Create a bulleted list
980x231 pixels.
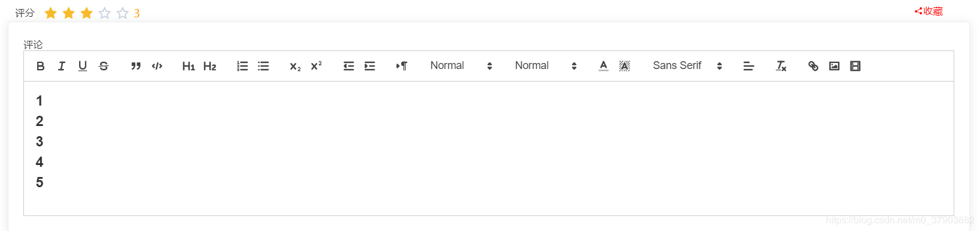point(263,66)
